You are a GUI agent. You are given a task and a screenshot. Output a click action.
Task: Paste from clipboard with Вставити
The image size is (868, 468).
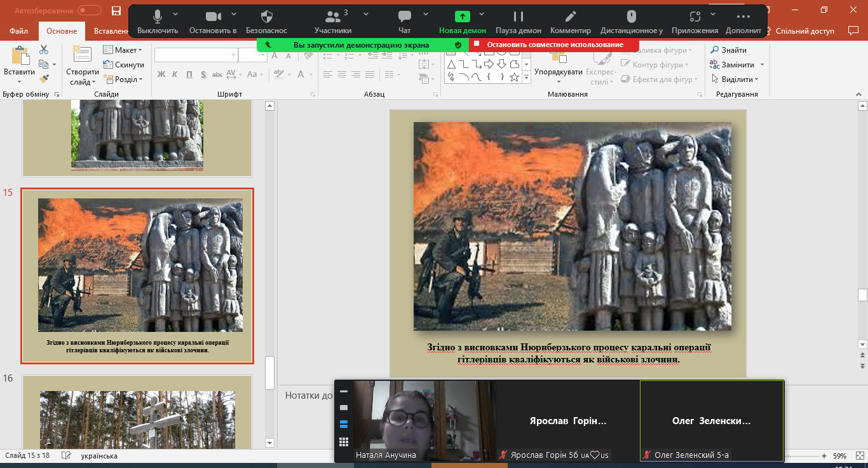coord(19,64)
